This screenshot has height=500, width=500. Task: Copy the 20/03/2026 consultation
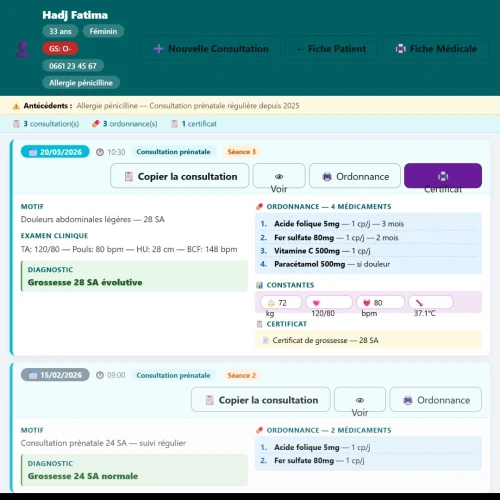pyautogui.click(x=180, y=176)
